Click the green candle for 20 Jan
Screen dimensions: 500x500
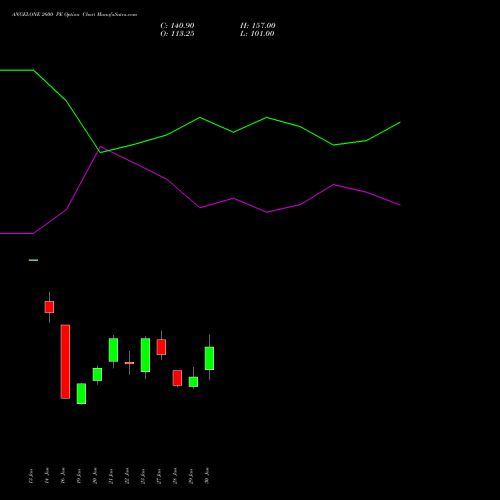(x=97, y=374)
